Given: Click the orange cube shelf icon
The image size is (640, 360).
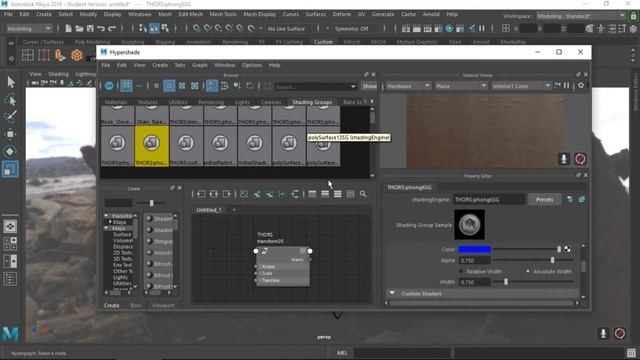Looking at the screenshot, I should coord(76,55).
